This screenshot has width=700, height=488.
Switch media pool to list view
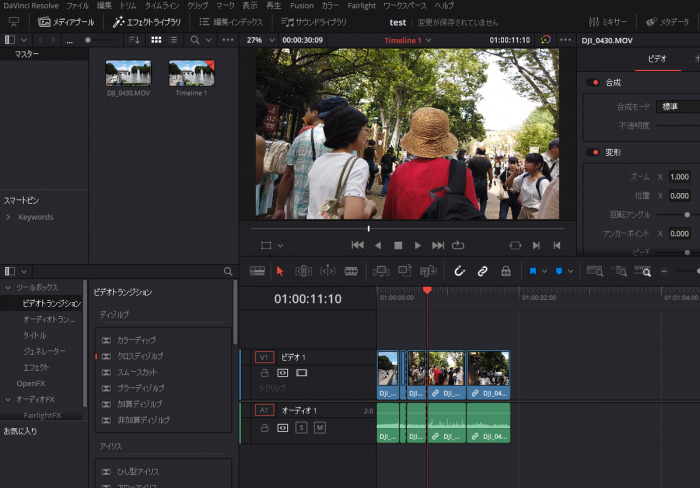coord(173,40)
